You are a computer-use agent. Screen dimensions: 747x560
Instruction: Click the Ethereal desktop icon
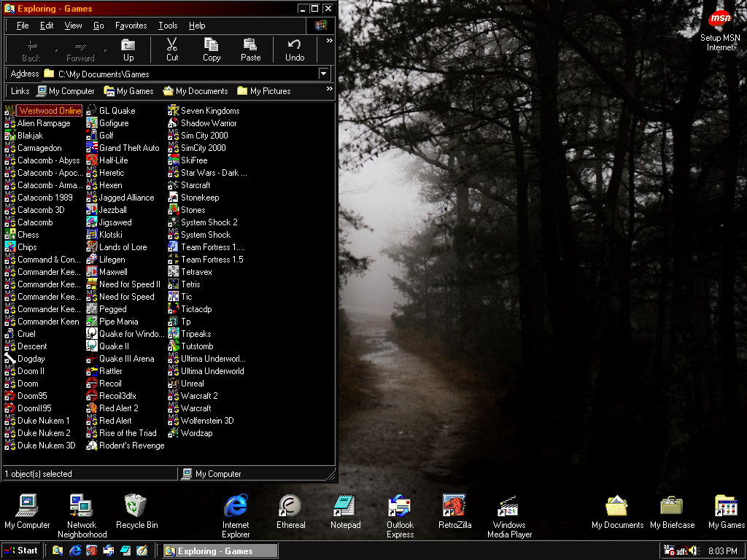tap(290, 511)
